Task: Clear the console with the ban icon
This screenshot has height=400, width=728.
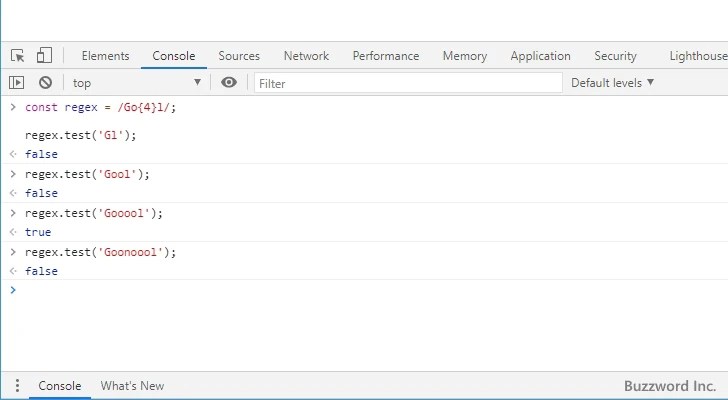Action: point(45,83)
